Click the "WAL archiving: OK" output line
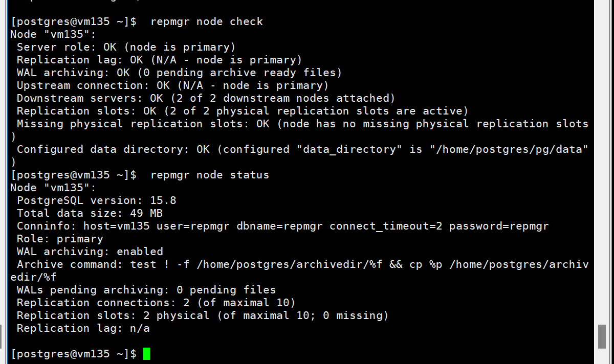614x364 pixels. (x=179, y=73)
